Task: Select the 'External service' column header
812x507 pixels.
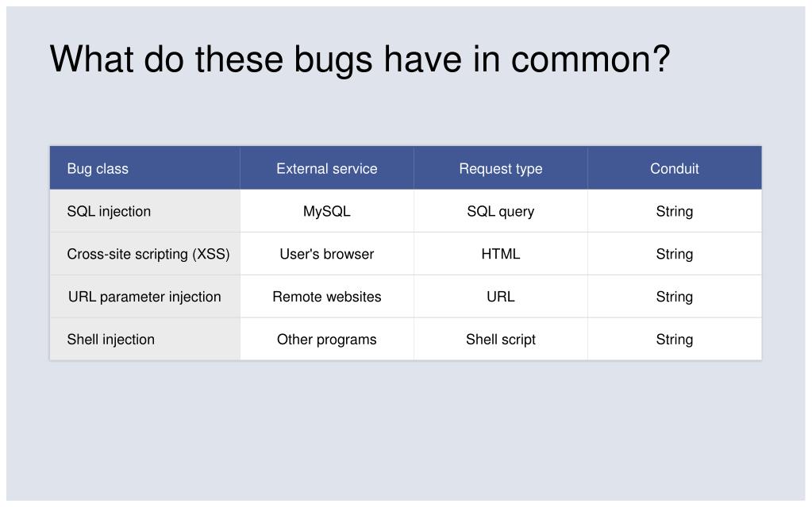Action: [327, 168]
